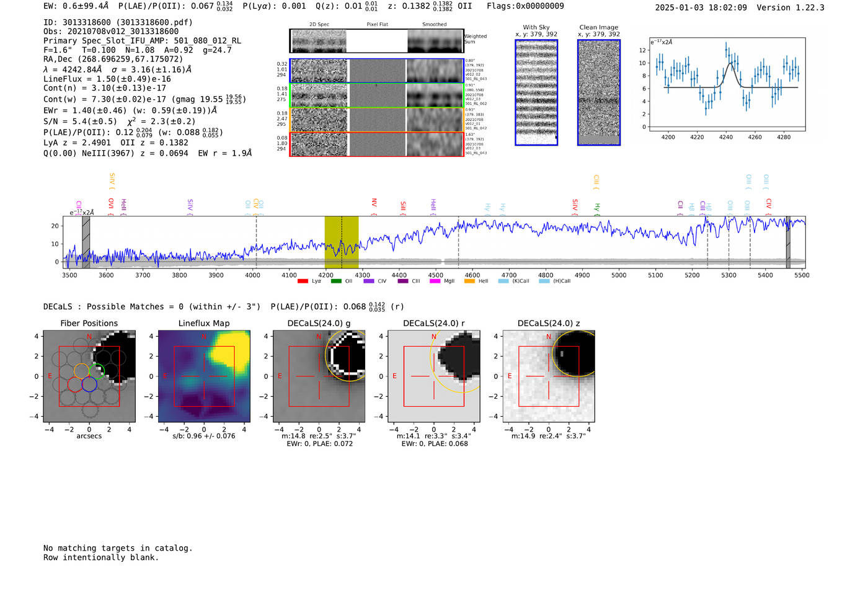This screenshot has width=868, height=591.
Task: Select the DECaLS g band cutout
Action: (319, 376)
